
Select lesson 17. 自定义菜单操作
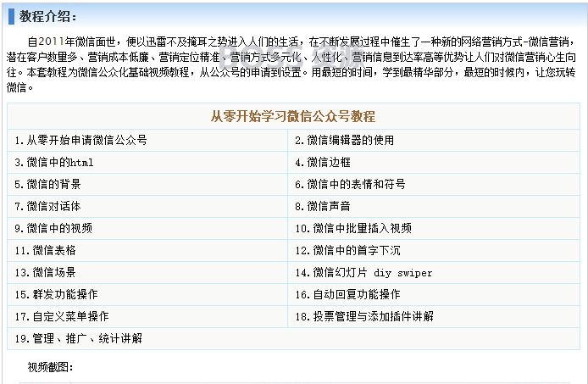point(62,316)
